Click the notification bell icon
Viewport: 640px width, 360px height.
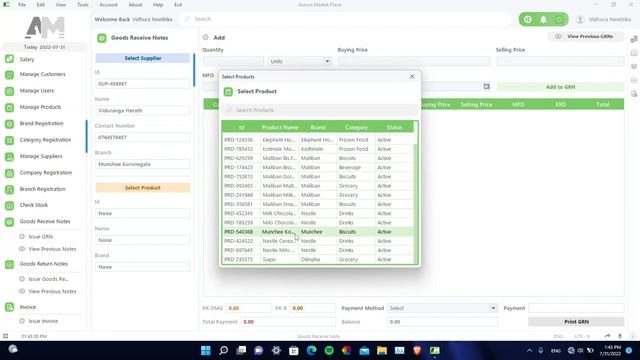(543, 19)
